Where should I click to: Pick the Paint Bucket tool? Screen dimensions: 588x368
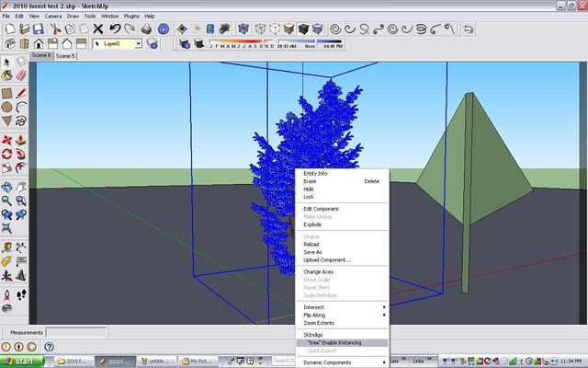click(6, 75)
